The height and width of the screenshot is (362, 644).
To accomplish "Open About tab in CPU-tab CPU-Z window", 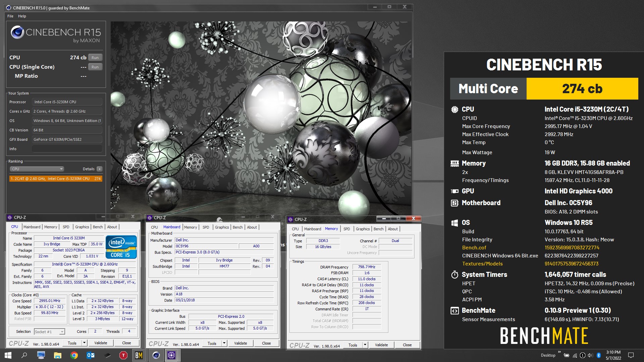I will pyautogui.click(x=112, y=227).
